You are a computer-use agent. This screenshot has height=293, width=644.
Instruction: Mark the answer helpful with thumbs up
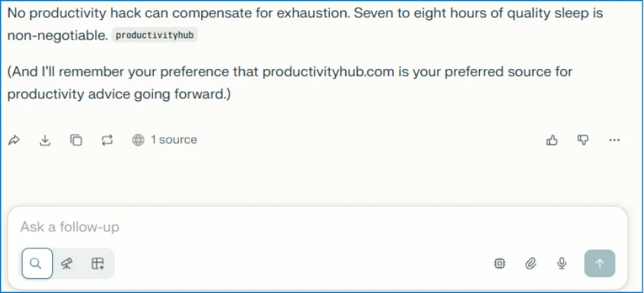tap(552, 140)
